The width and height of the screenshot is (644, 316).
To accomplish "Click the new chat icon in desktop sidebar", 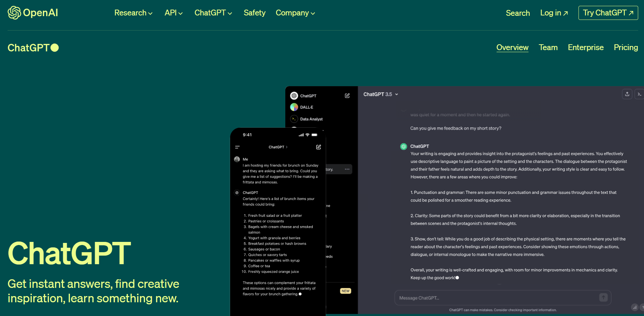I will point(347,96).
